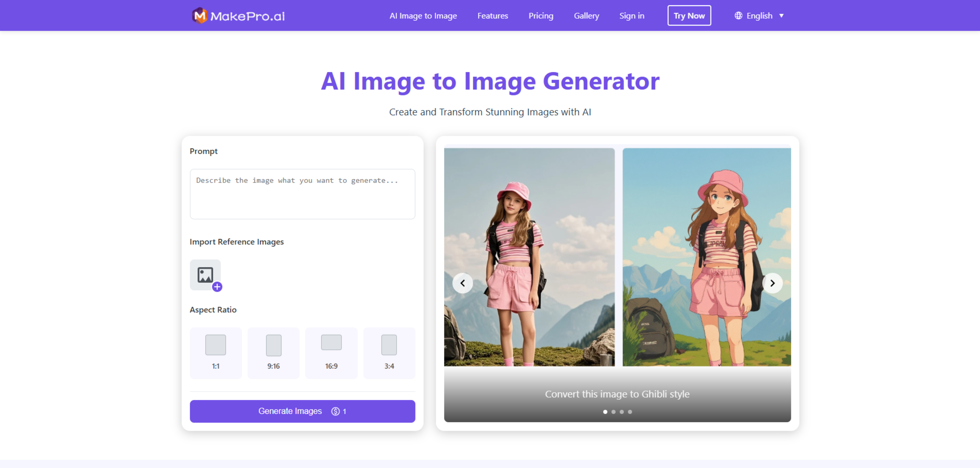The height and width of the screenshot is (468, 980).
Task: Go to next carousel slide arrow
Action: click(772, 283)
